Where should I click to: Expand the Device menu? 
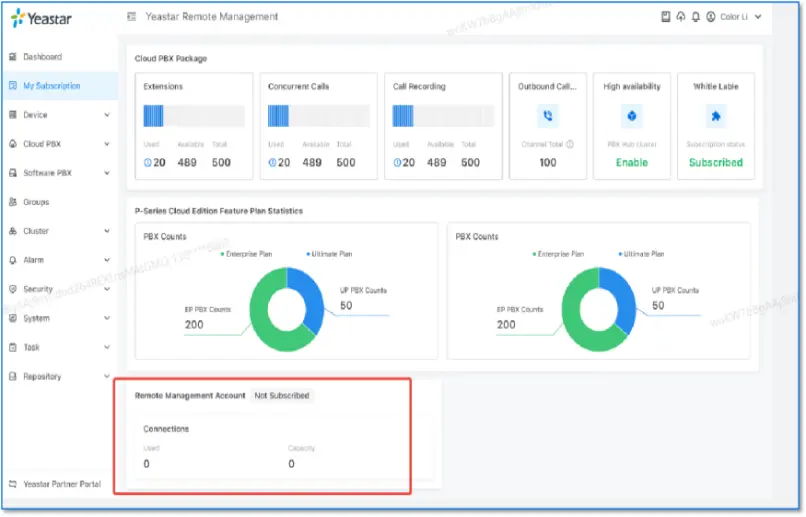[58, 115]
